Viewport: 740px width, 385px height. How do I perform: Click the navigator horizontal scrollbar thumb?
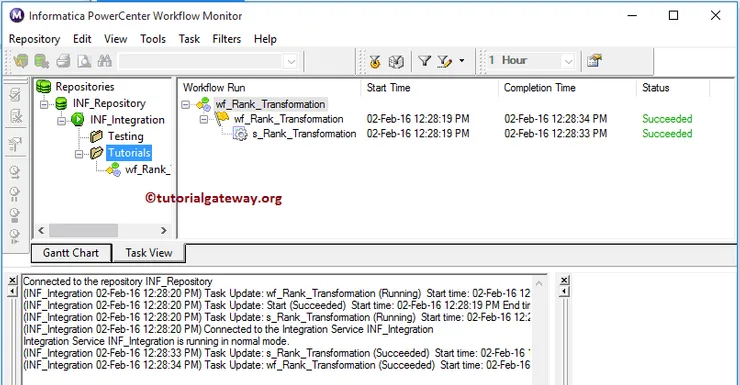click(84, 230)
